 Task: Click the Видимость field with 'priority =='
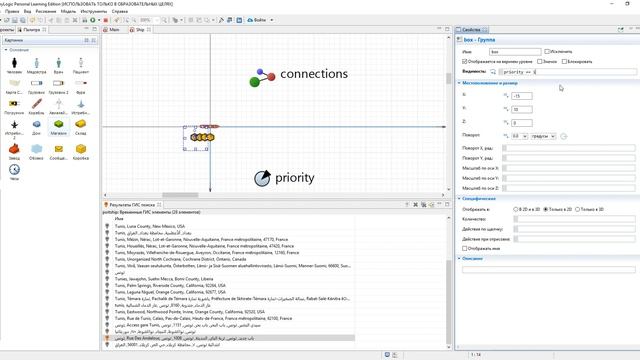[x=569, y=72]
